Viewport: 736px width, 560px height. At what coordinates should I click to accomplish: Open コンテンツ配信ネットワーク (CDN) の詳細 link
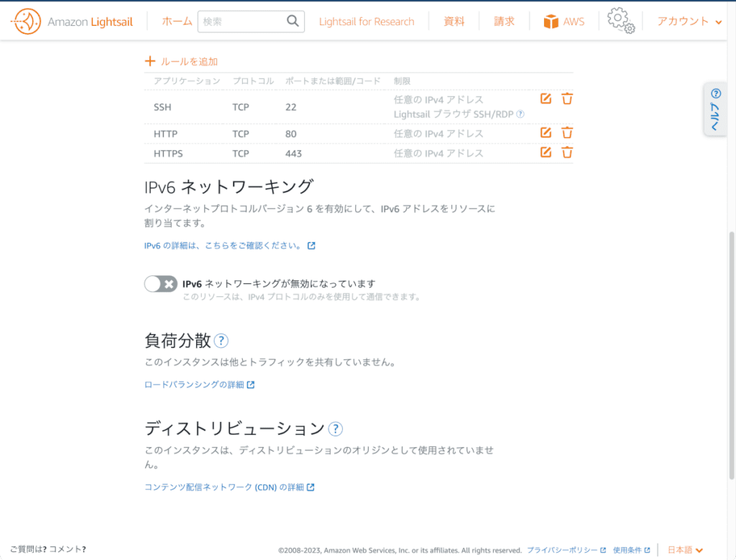(x=229, y=487)
